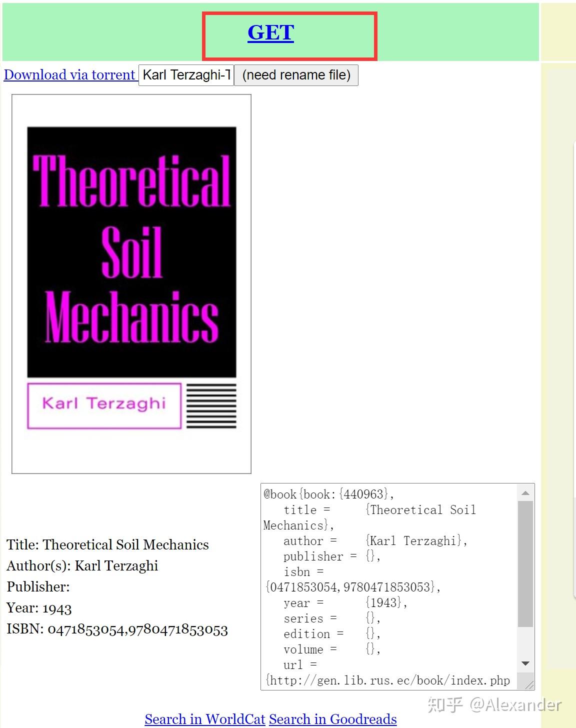Click the Title: Theoretical Soil Mechanics text
Image resolution: width=576 pixels, height=728 pixels.
[107, 544]
